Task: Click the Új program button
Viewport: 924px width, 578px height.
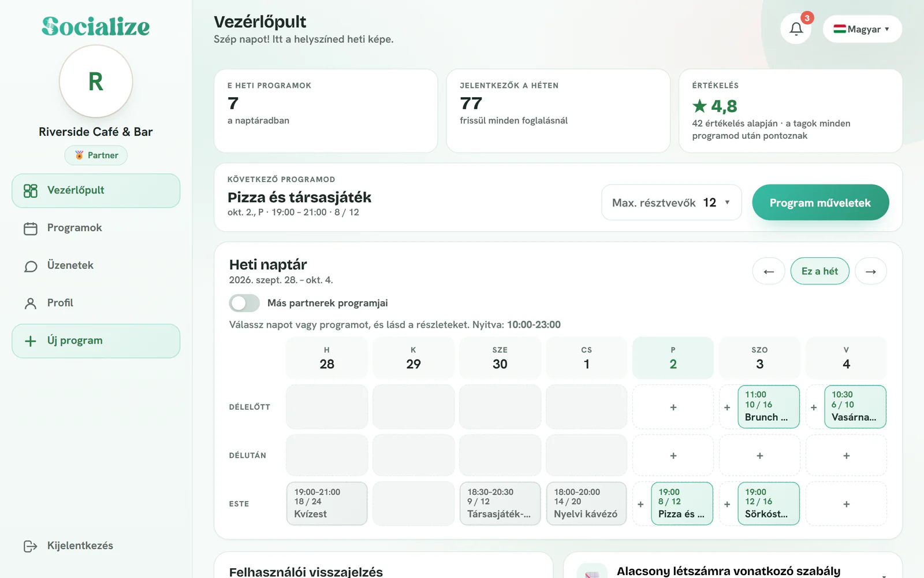Action: pos(96,340)
